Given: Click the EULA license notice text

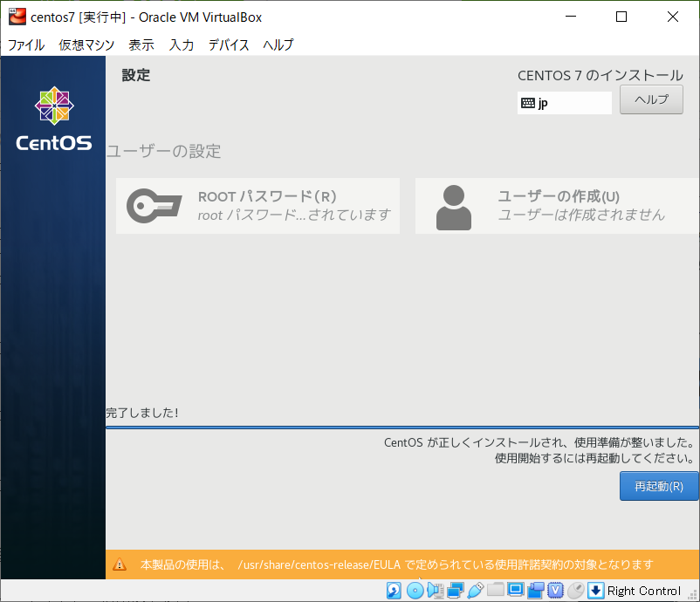Looking at the screenshot, I should coord(396,564).
